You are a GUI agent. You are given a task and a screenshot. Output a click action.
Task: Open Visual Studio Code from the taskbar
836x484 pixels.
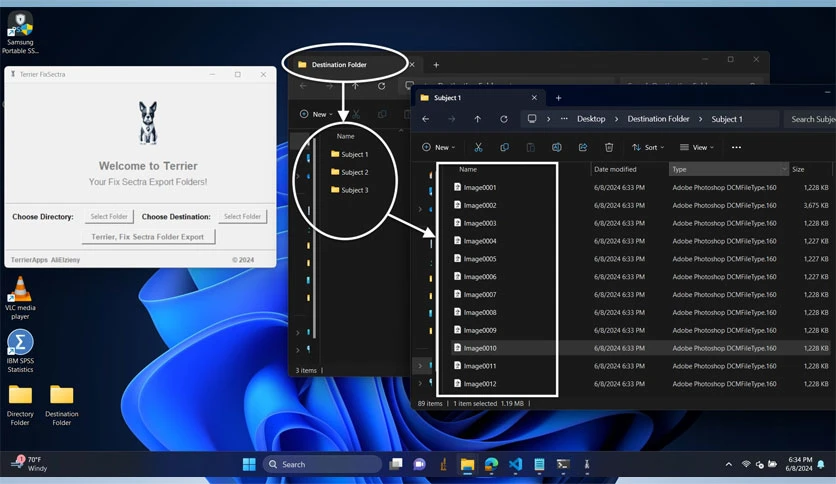click(x=515, y=464)
